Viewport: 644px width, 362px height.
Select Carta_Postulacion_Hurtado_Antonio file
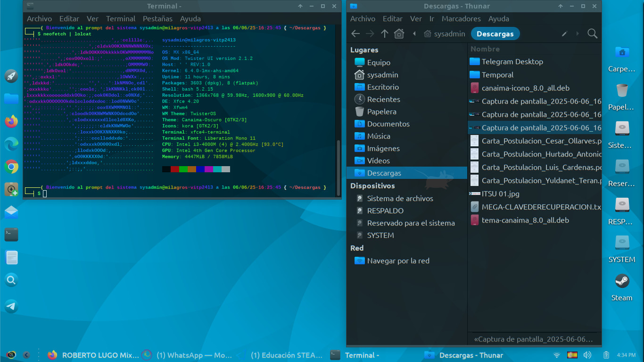(535, 154)
